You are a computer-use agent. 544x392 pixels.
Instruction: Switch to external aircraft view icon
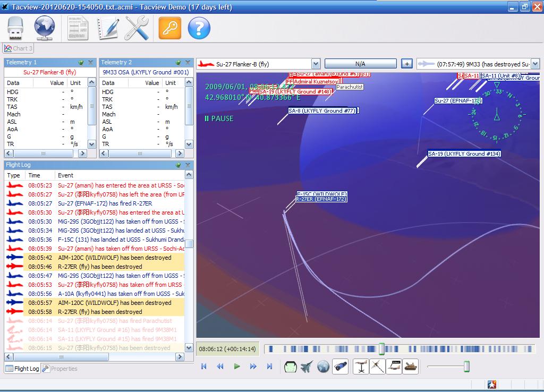point(307,367)
